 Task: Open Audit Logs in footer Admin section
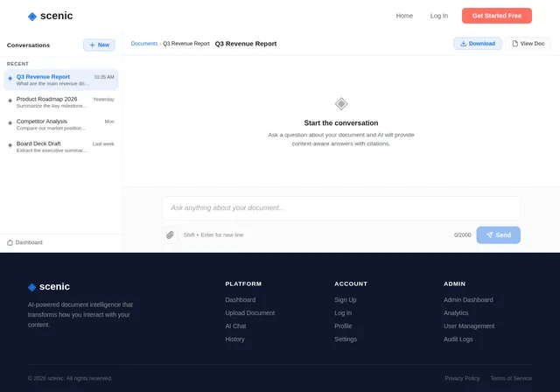click(x=458, y=339)
